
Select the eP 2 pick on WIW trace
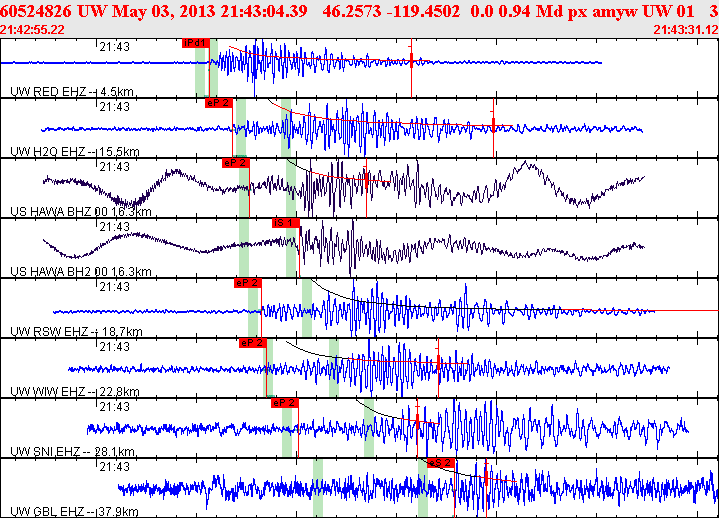tap(252, 343)
